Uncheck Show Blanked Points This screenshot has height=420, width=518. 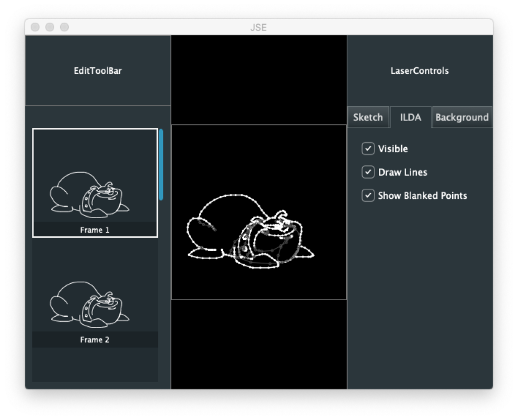click(368, 195)
